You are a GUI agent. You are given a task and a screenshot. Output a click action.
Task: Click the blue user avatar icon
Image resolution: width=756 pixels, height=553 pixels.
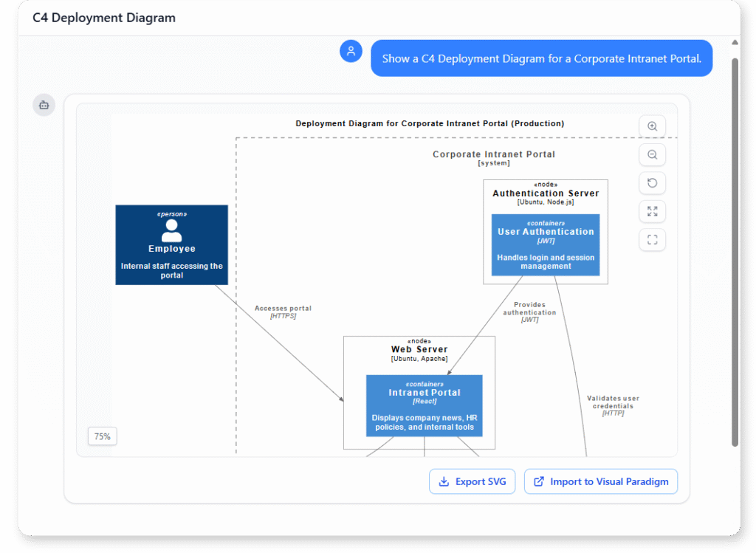[351, 51]
